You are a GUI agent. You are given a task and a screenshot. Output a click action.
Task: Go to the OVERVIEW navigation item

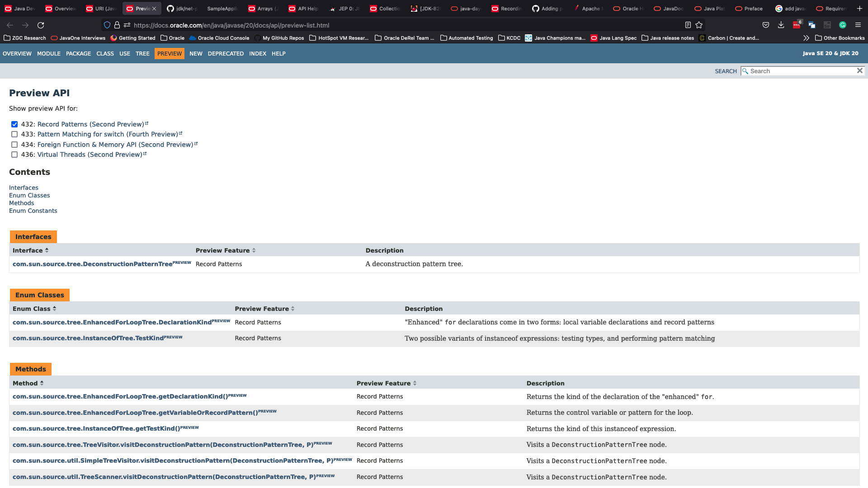pos(17,54)
